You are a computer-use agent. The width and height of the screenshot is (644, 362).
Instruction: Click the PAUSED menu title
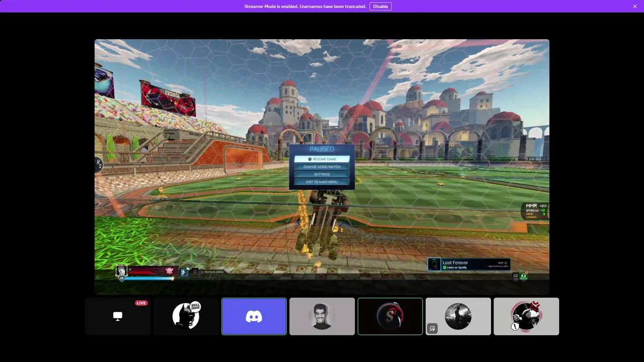click(322, 149)
